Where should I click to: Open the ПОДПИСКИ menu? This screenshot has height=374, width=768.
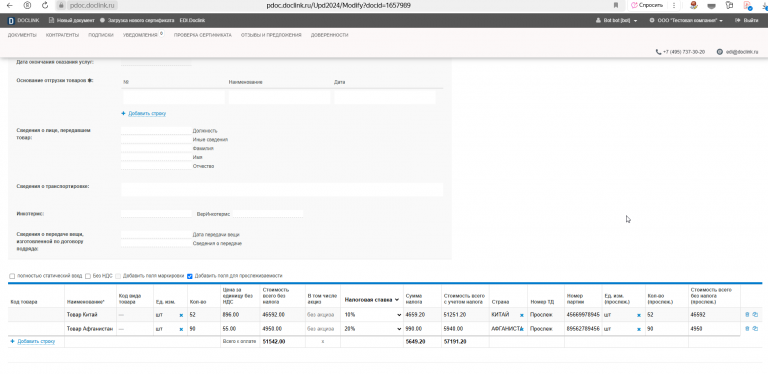coord(101,35)
